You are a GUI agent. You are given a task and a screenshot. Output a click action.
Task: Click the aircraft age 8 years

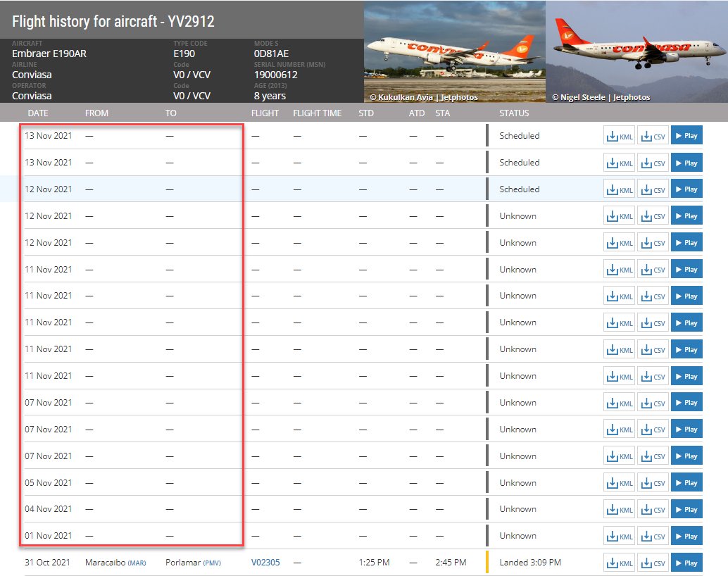pos(270,96)
